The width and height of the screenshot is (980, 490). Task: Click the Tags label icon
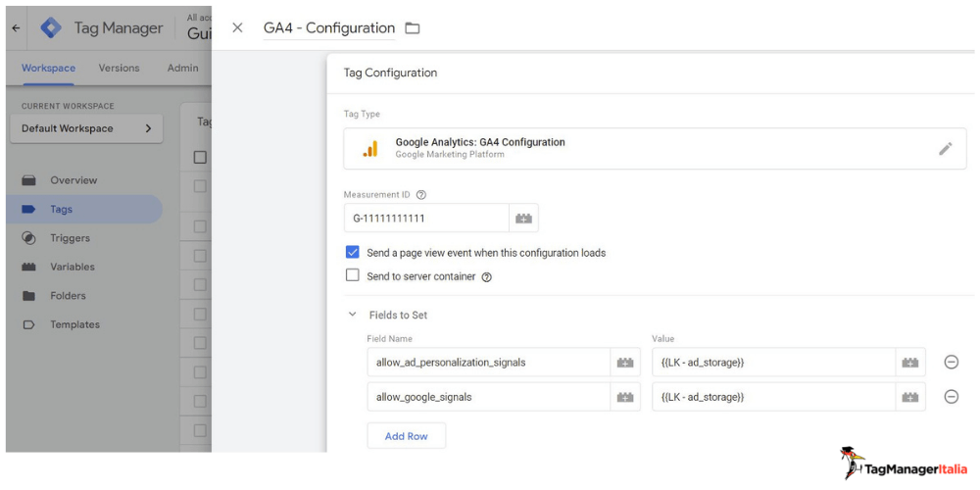tap(28, 210)
